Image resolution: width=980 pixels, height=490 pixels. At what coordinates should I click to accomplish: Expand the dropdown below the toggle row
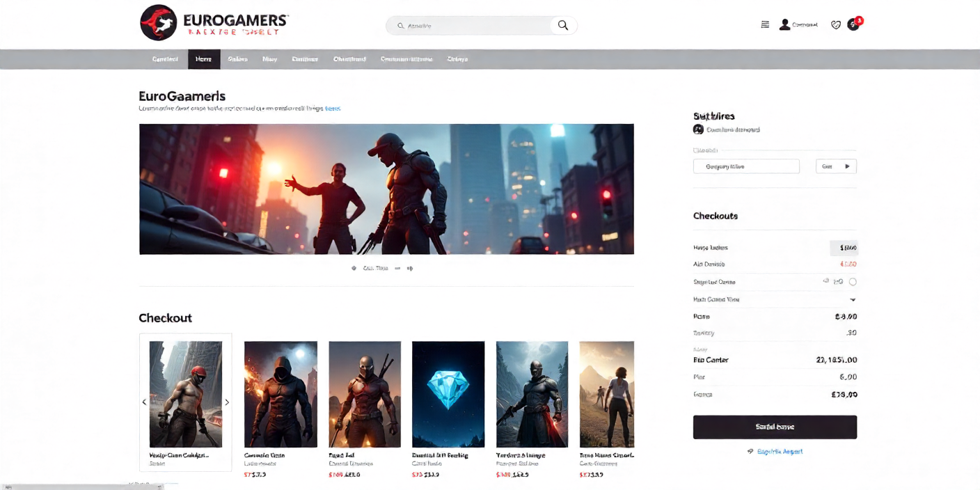[x=852, y=299]
